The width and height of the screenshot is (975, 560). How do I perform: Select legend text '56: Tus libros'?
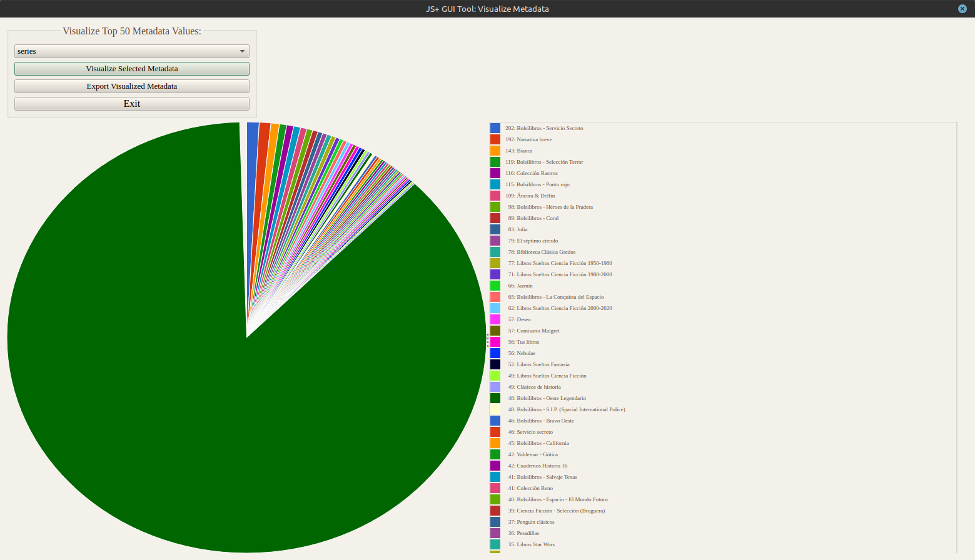click(x=523, y=342)
